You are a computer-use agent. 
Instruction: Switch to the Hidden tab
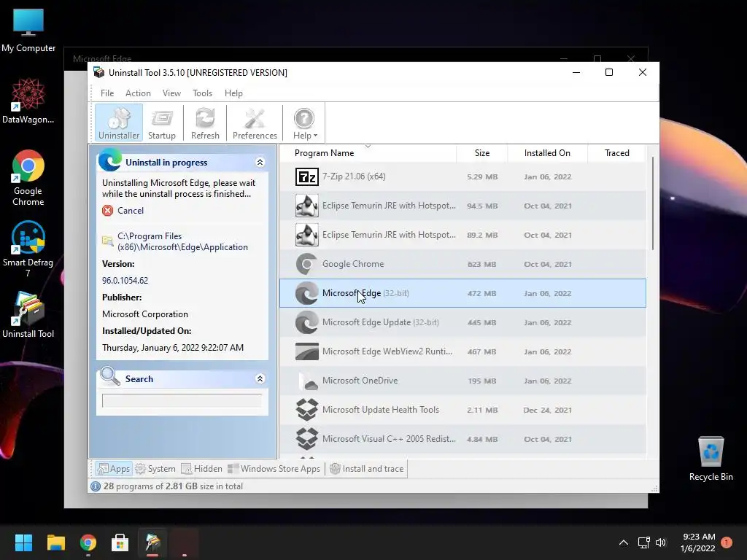[202, 469]
